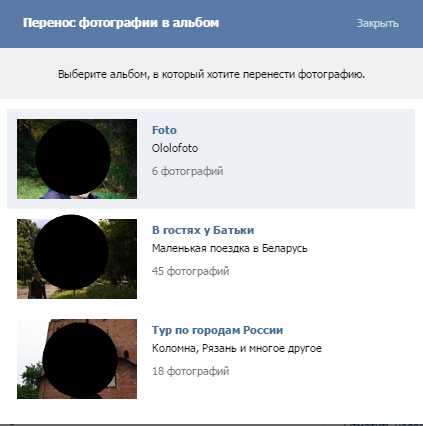Click the 6 фотографий count label

coord(187,171)
